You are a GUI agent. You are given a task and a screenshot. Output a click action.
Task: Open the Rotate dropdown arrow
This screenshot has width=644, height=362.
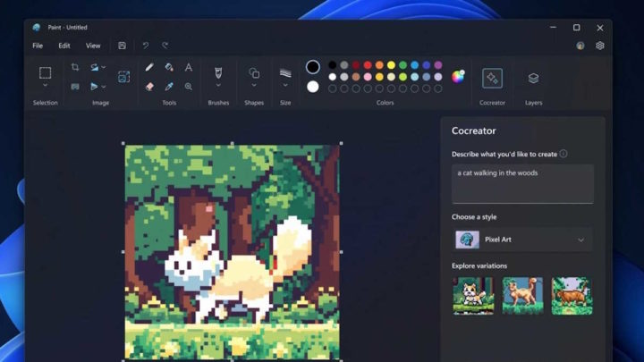tap(104, 67)
